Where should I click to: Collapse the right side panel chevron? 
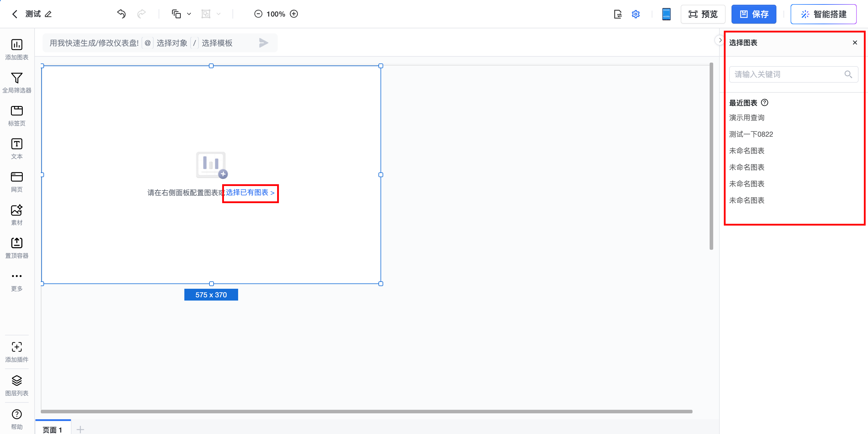click(x=720, y=40)
